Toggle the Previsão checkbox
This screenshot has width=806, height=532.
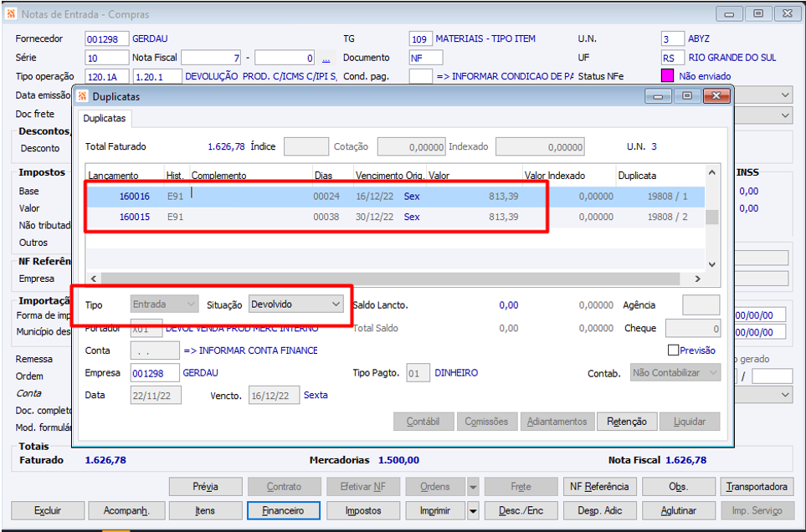pyautogui.click(x=673, y=350)
